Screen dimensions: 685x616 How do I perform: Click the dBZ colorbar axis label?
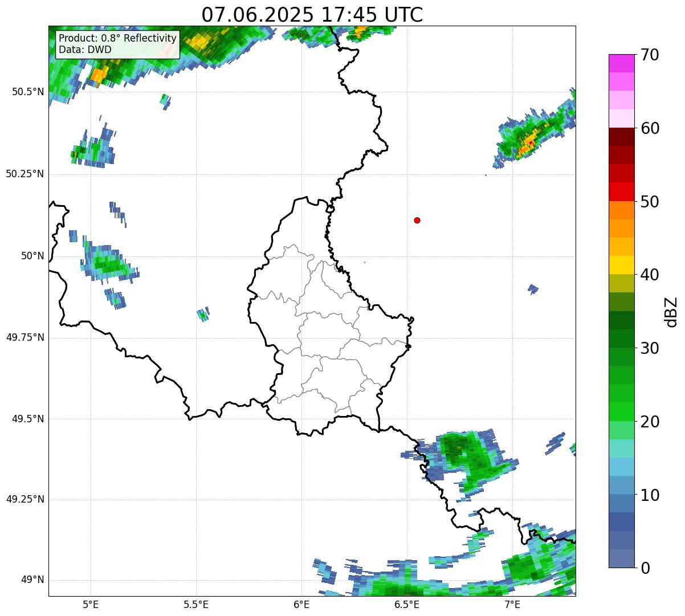[x=671, y=311]
